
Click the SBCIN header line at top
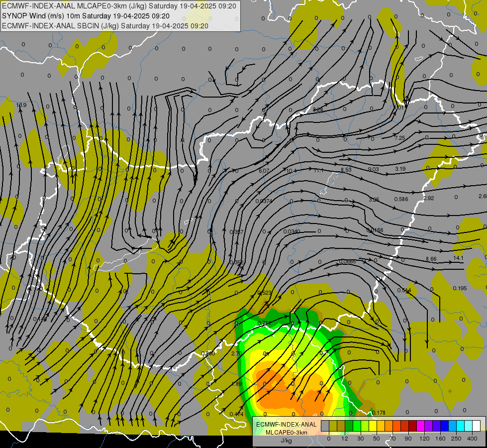(x=105, y=26)
